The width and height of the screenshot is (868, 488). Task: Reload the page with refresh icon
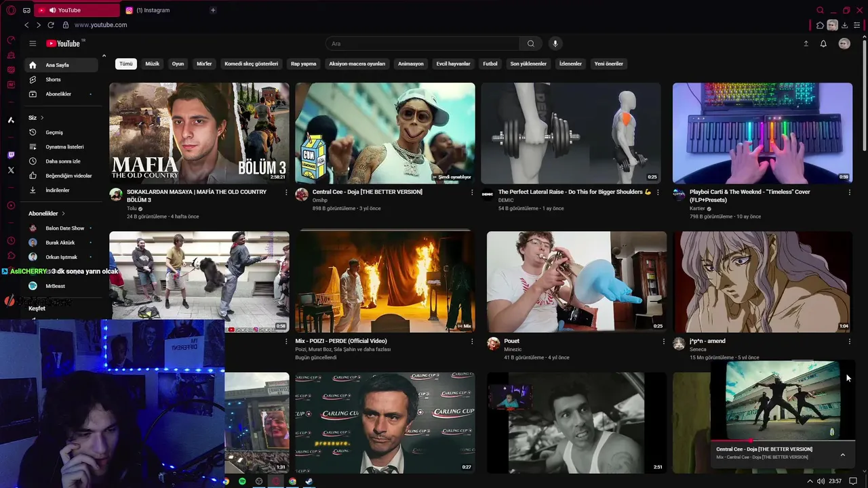pos(51,25)
